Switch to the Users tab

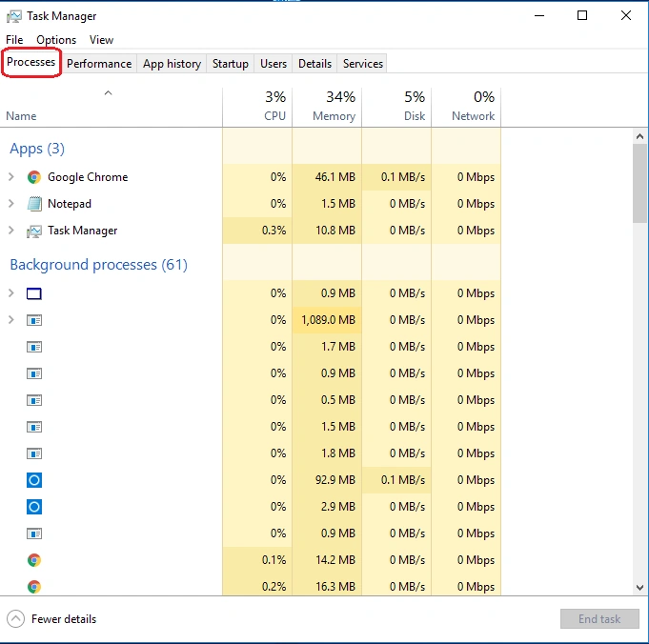274,64
